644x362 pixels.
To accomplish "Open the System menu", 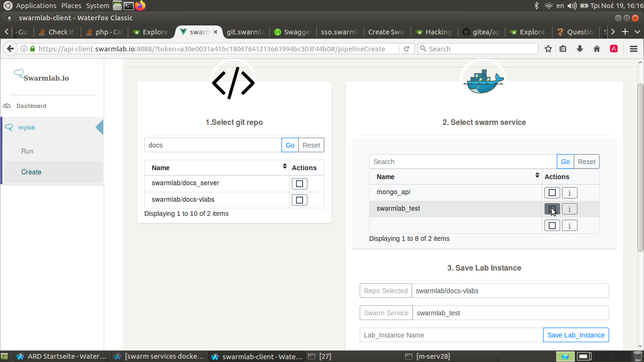I will click(x=98, y=6).
